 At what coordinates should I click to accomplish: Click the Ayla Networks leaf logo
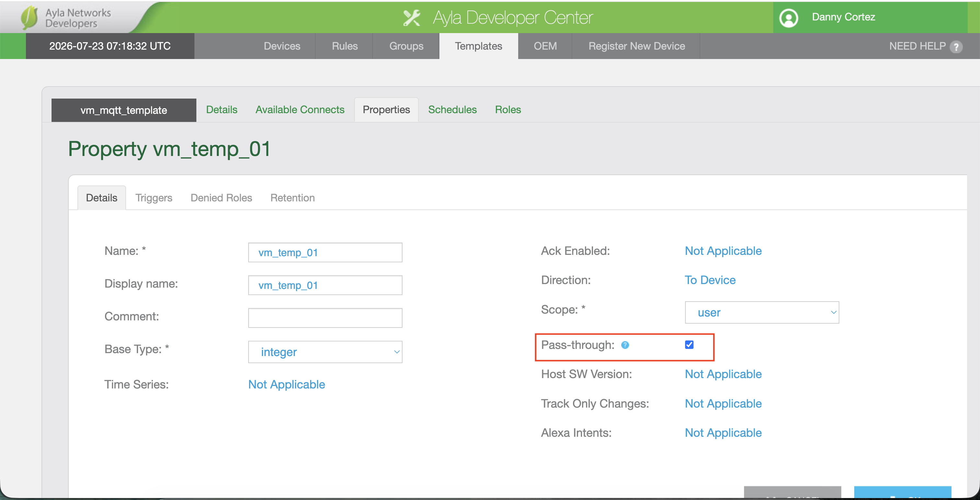(30, 18)
